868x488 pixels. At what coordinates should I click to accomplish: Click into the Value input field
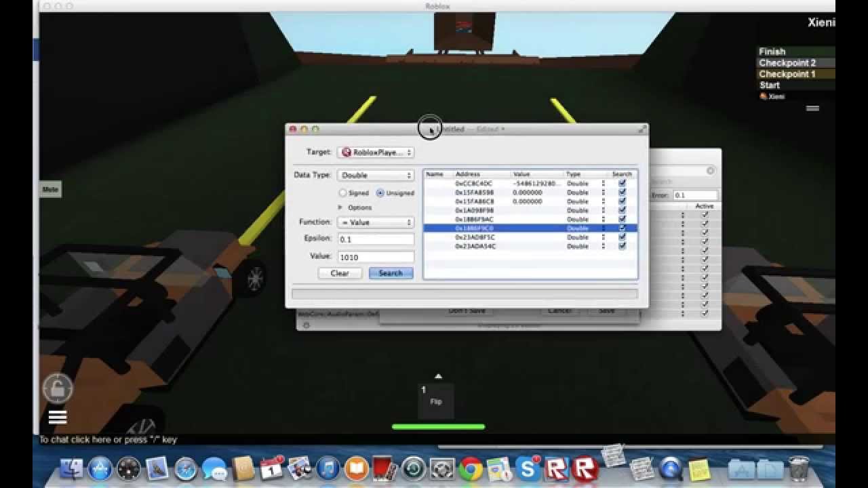376,257
